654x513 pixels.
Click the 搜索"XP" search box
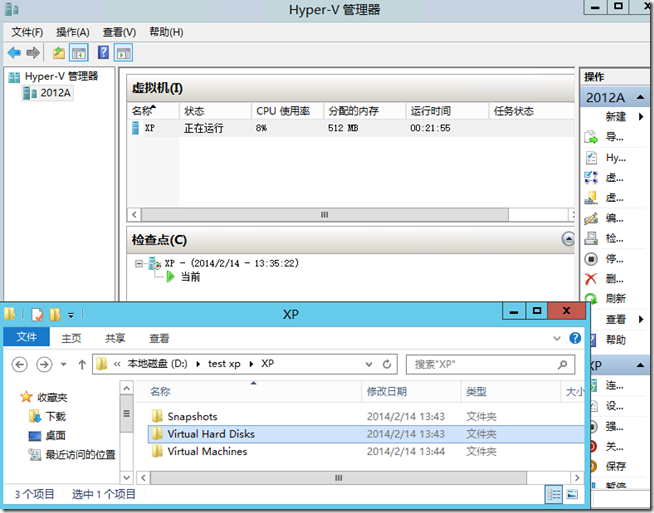(x=490, y=365)
